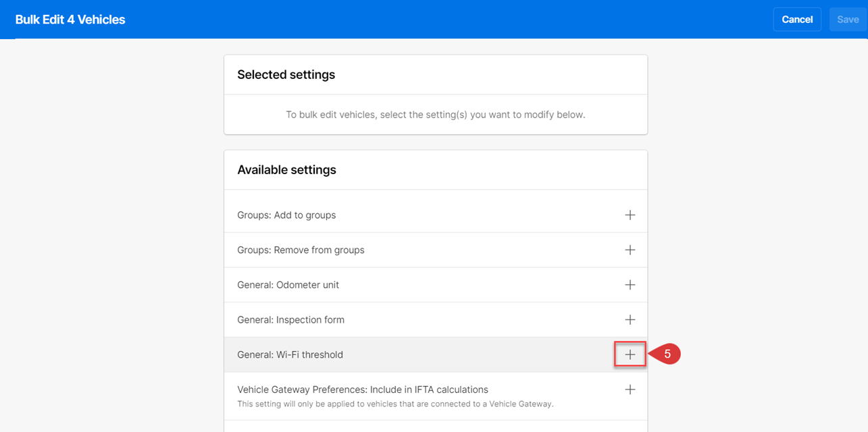The width and height of the screenshot is (868, 432).
Task: Add Include in IFTA calculations via plus icon
Action: point(630,389)
